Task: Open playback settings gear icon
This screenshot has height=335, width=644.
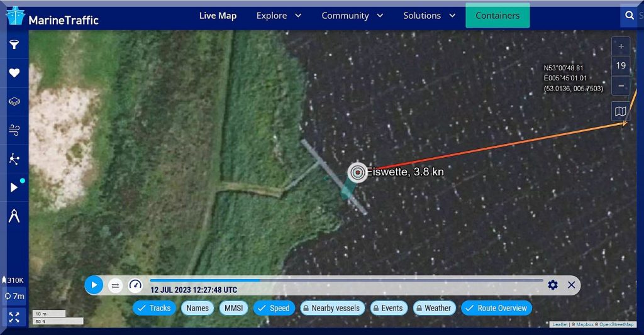Action: (x=552, y=285)
